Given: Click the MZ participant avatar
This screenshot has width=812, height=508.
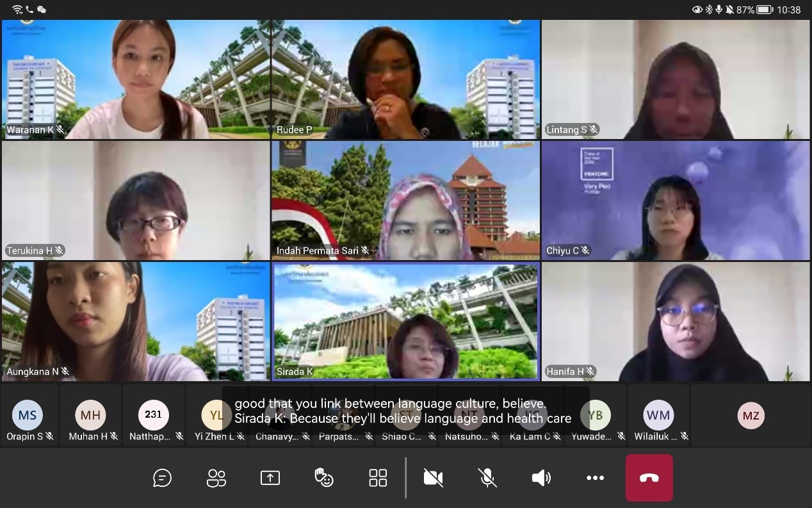Looking at the screenshot, I should (x=751, y=415).
